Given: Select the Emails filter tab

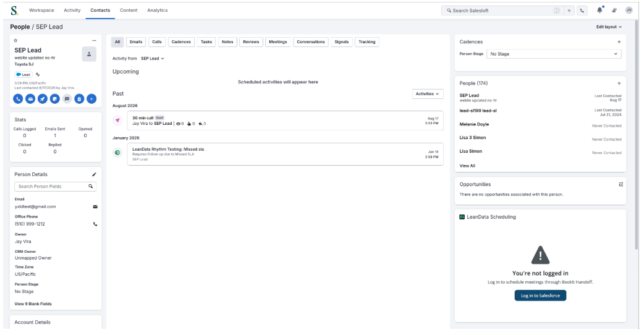Looking at the screenshot, I should click(x=136, y=42).
